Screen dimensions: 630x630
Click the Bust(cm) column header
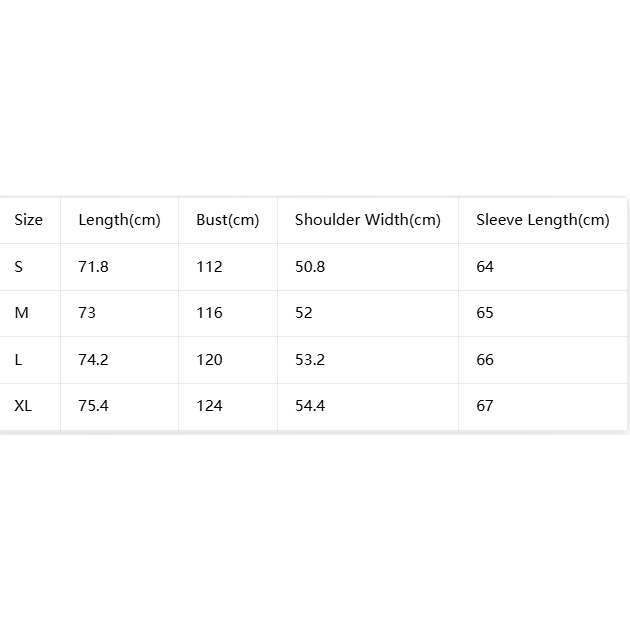227,220
